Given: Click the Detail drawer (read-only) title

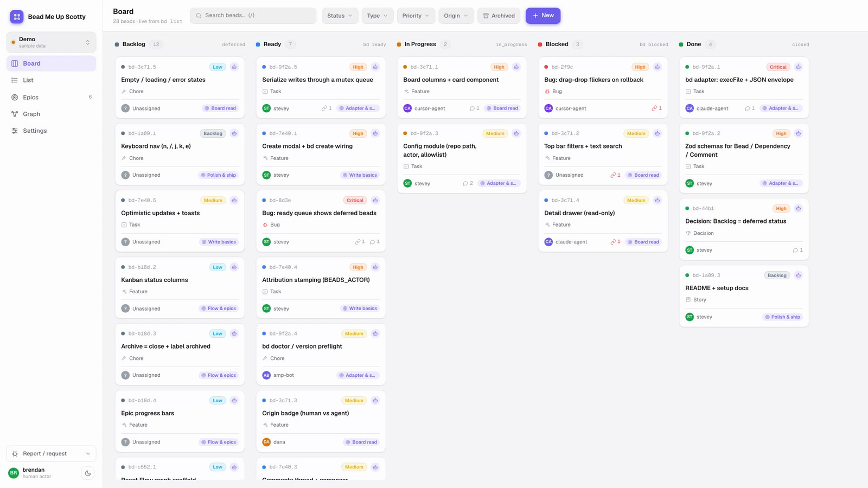Looking at the screenshot, I should tap(579, 213).
